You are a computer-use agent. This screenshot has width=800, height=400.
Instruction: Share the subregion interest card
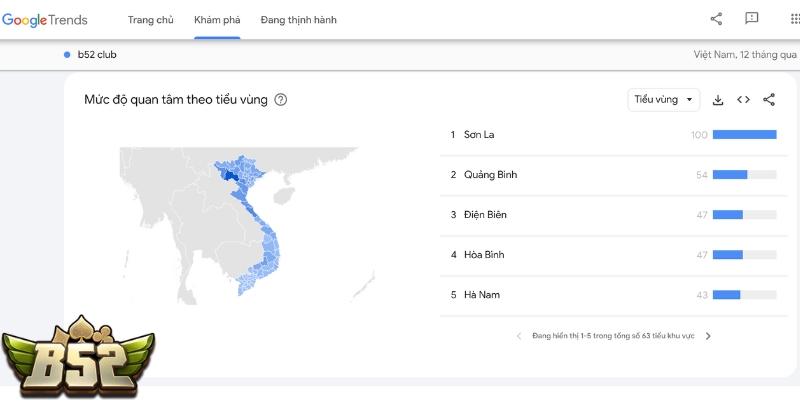pyautogui.click(x=769, y=99)
